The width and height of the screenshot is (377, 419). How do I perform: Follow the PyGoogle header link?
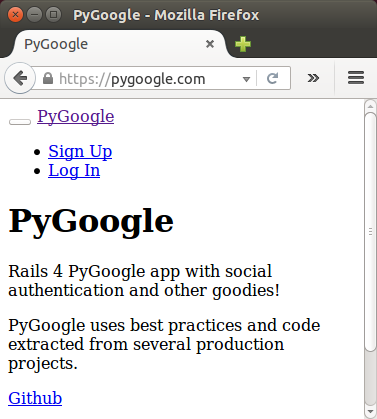tap(76, 116)
